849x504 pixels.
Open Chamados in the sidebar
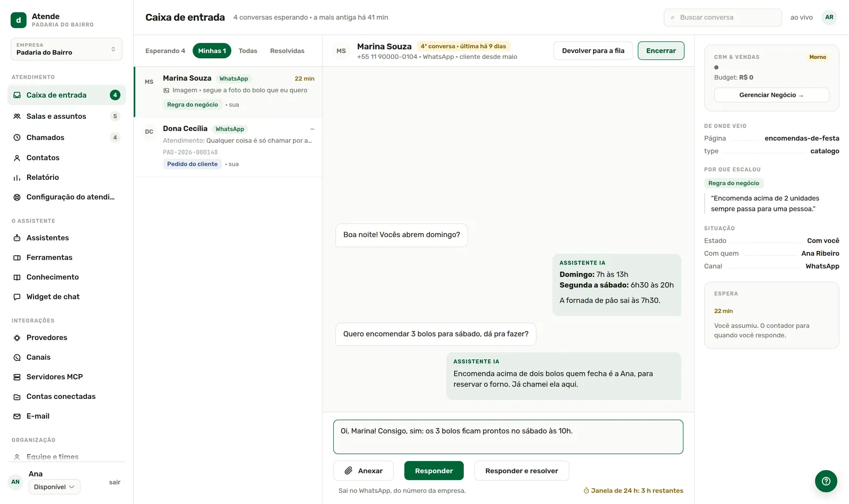(x=66, y=137)
